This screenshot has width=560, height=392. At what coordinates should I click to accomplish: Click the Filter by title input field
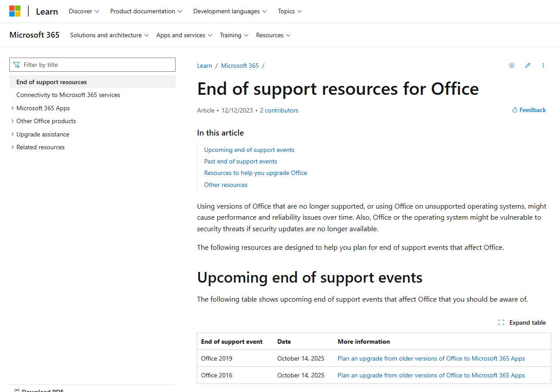click(x=92, y=65)
